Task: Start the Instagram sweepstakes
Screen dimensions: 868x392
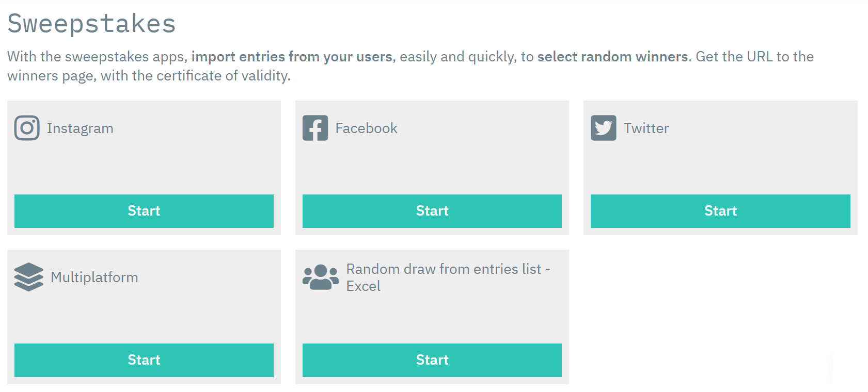Action: click(x=144, y=211)
